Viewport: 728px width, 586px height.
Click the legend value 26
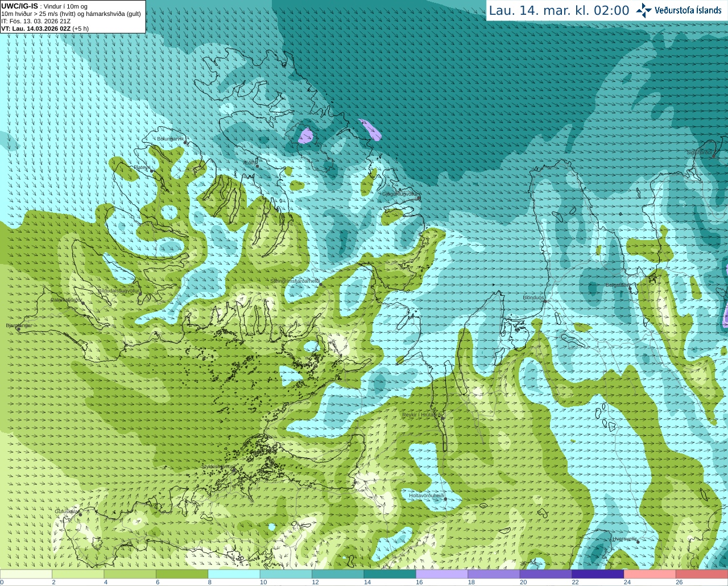pos(679,582)
